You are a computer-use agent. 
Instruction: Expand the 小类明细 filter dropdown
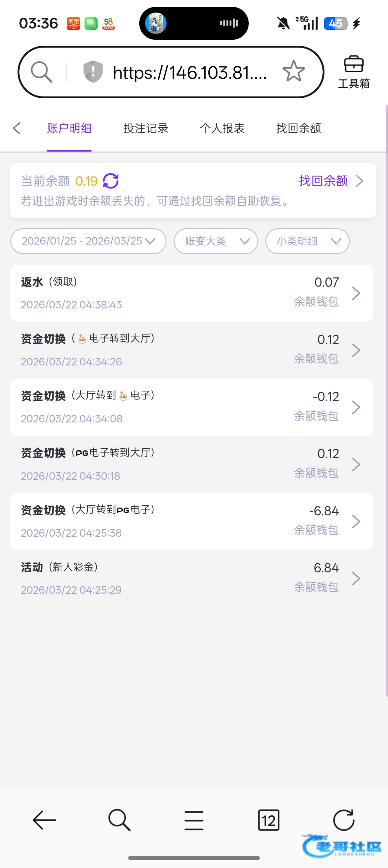coord(307,241)
